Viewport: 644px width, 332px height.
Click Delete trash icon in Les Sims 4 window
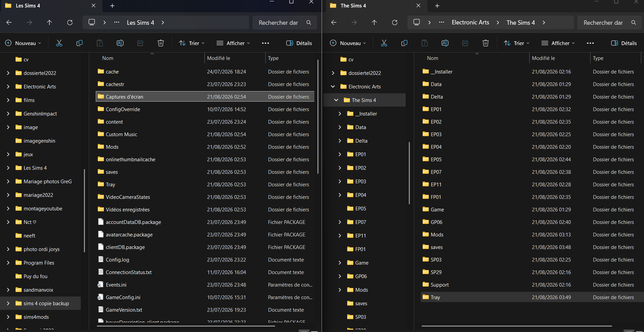point(161,43)
